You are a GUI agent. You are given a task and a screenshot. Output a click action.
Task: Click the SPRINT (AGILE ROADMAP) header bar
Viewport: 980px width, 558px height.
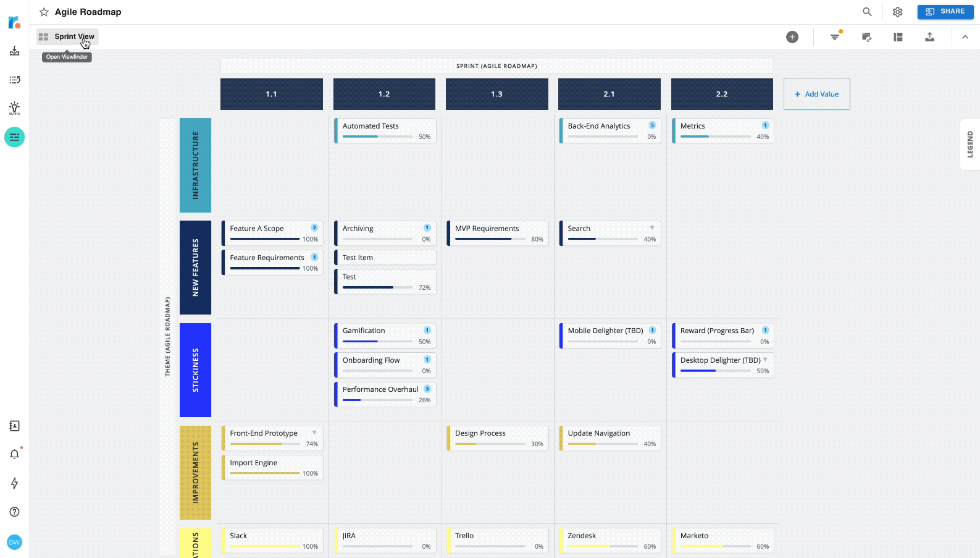pyautogui.click(x=496, y=66)
